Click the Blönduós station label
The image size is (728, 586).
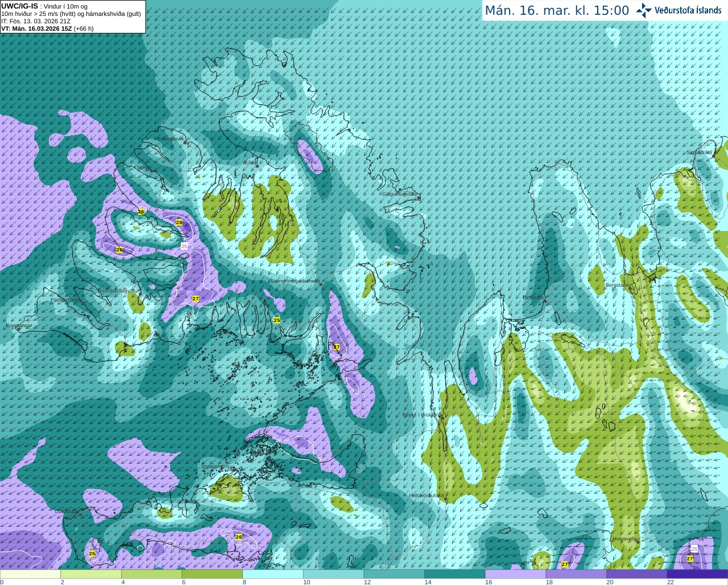(x=533, y=298)
